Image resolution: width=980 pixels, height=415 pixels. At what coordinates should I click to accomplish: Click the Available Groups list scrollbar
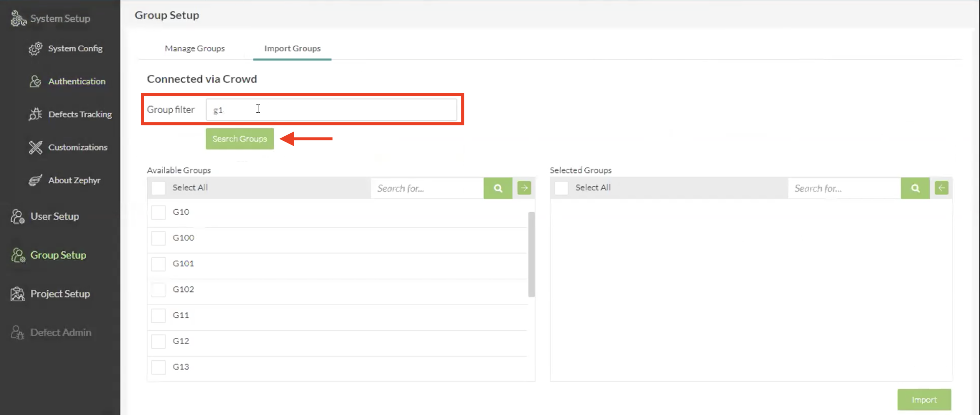(531, 254)
